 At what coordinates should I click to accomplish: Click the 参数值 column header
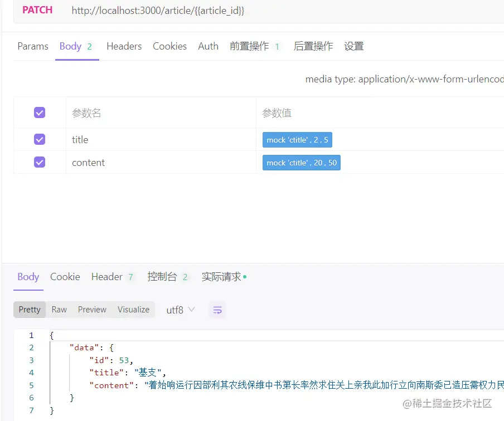click(277, 113)
